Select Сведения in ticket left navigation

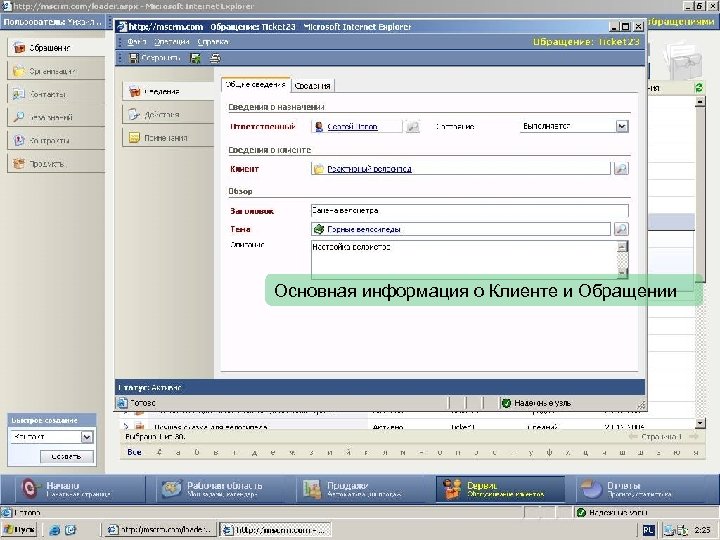(x=168, y=91)
